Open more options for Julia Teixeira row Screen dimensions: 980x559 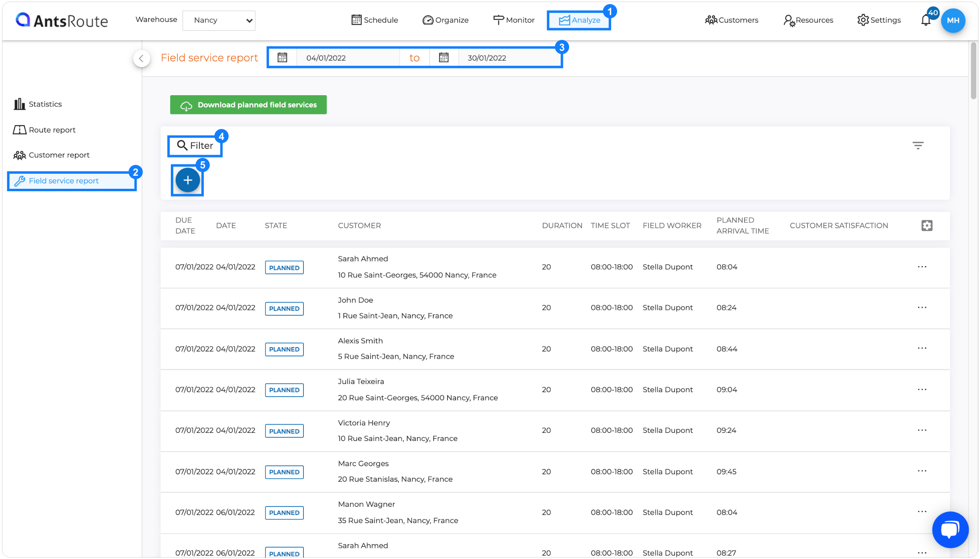coord(922,390)
